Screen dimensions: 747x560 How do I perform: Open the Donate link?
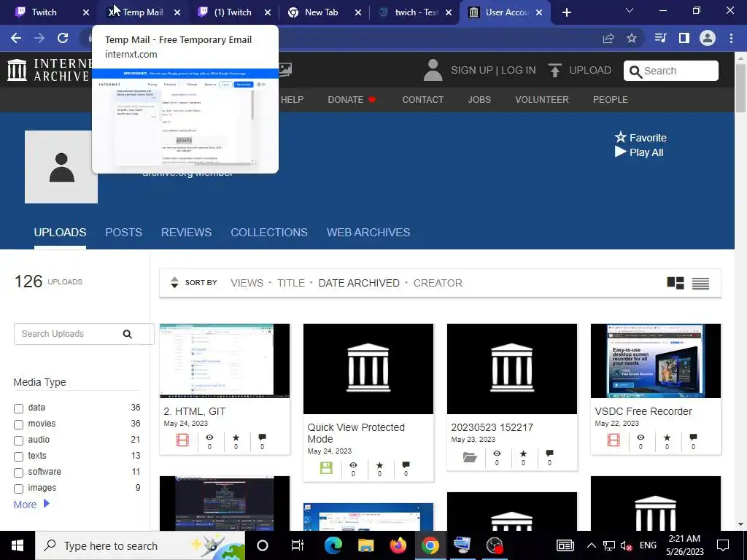click(x=352, y=99)
